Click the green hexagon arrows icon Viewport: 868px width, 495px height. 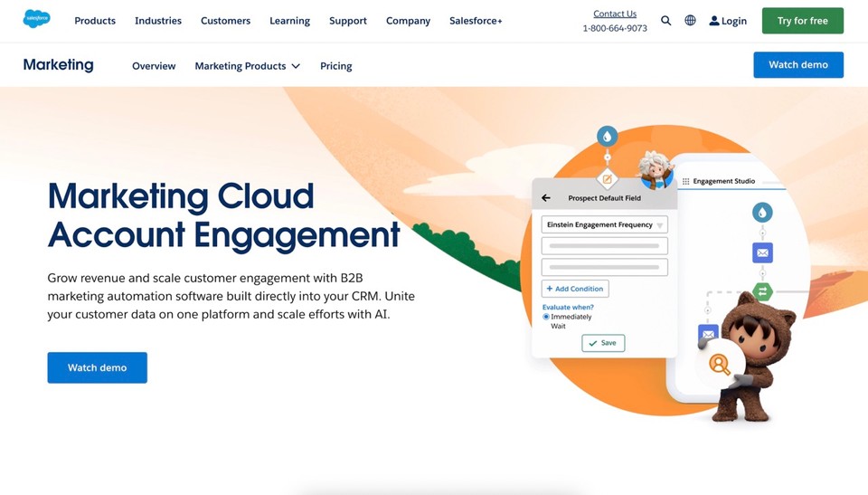(762, 291)
